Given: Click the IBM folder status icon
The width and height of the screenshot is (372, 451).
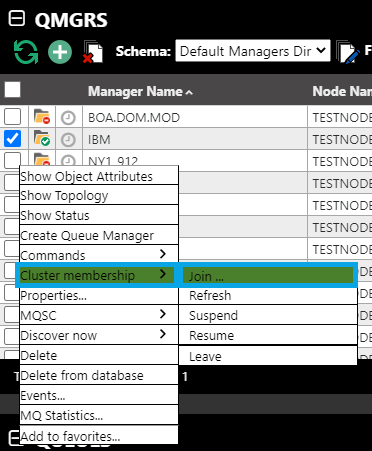Looking at the screenshot, I should click(42, 139).
